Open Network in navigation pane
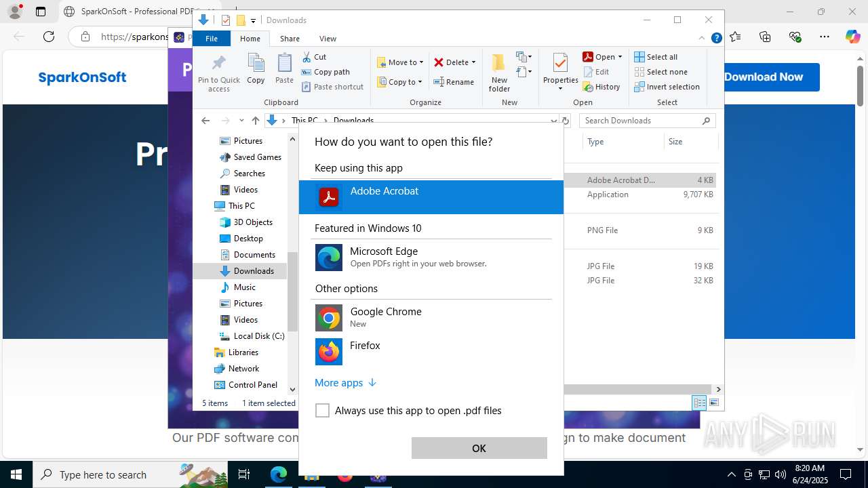868x488 pixels. pyautogui.click(x=236, y=369)
